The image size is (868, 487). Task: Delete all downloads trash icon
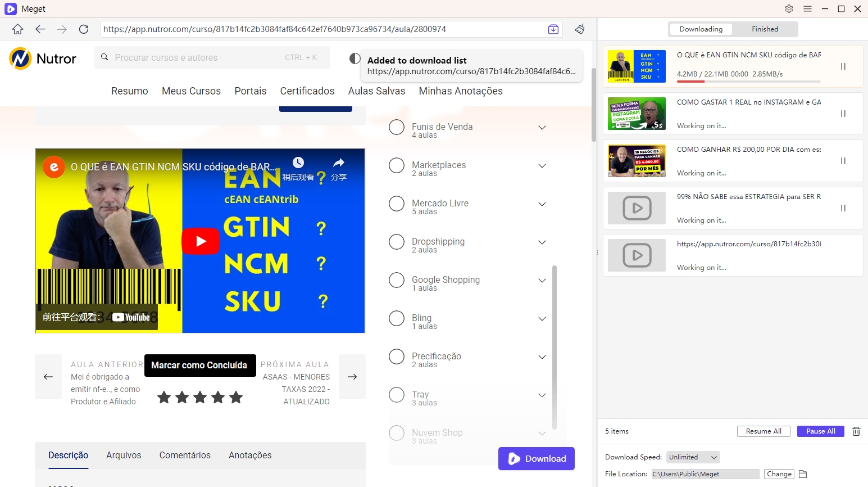pyautogui.click(x=856, y=431)
